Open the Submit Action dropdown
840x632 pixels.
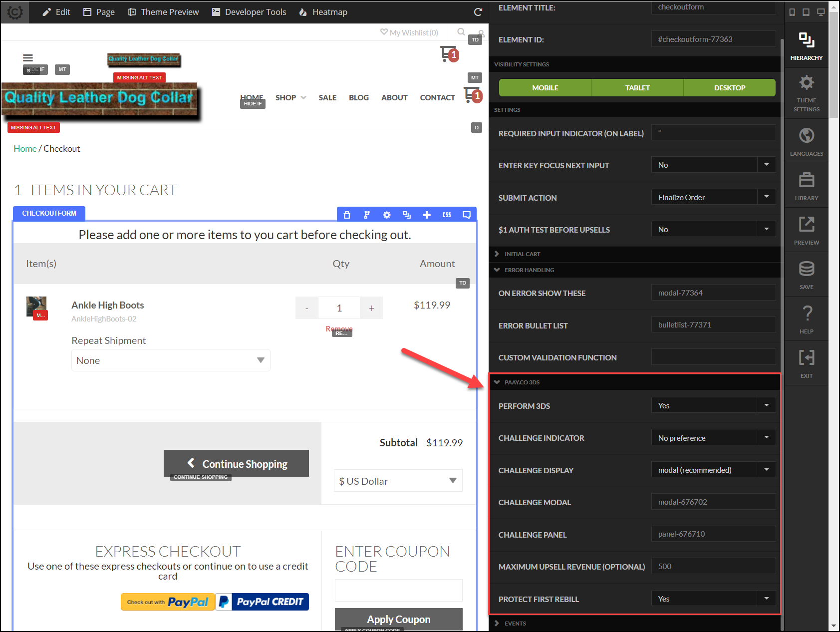tap(713, 197)
